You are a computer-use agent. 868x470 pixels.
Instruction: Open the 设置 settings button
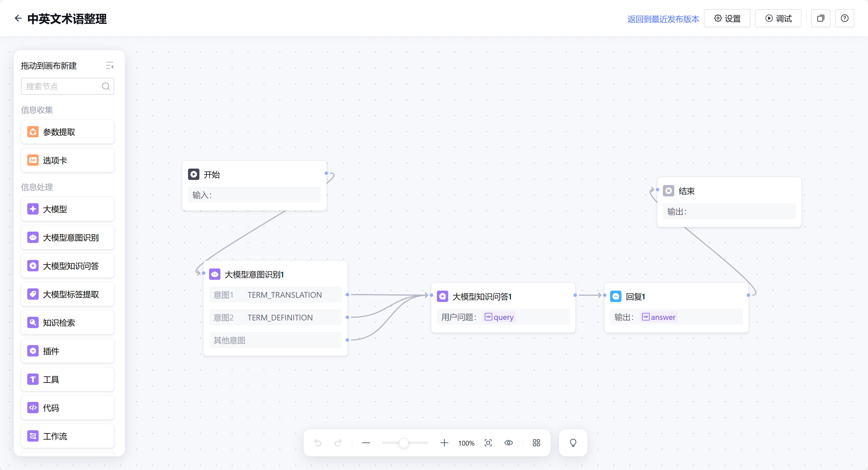click(727, 18)
